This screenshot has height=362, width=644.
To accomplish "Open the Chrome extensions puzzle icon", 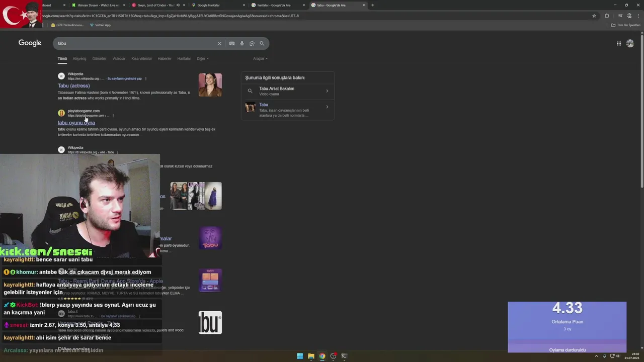I will (607, 16).
